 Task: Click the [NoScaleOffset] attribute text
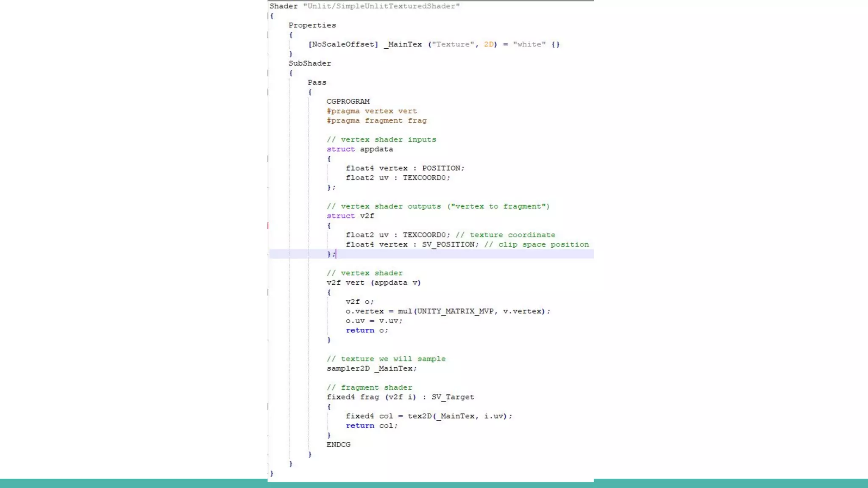(x=343, y=44)
